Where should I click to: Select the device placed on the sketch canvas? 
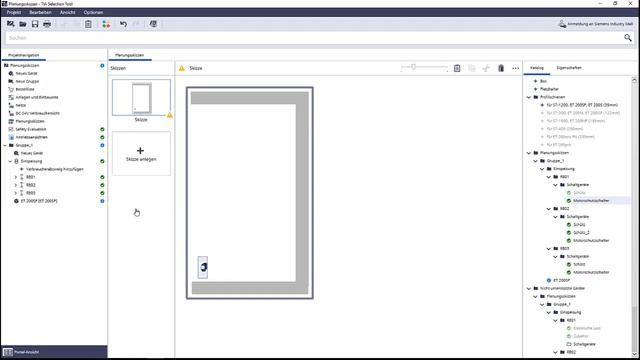coord(203,267)
